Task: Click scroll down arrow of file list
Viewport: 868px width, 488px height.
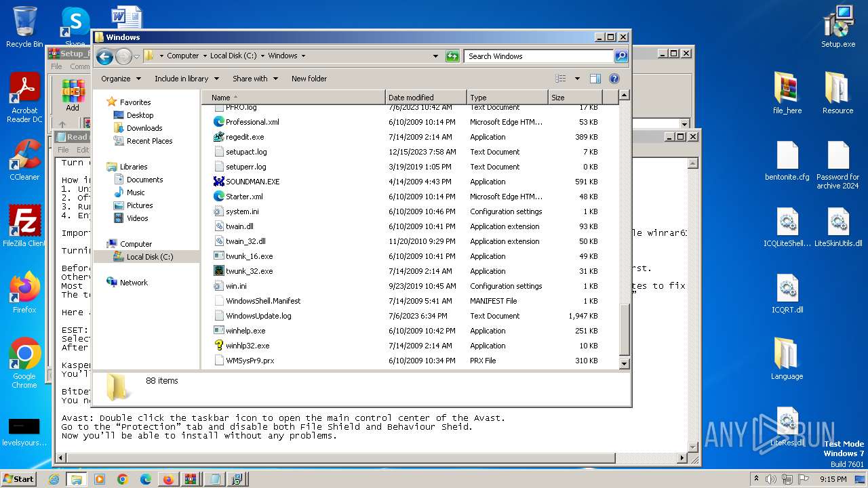Action: [x=625, y=364]
